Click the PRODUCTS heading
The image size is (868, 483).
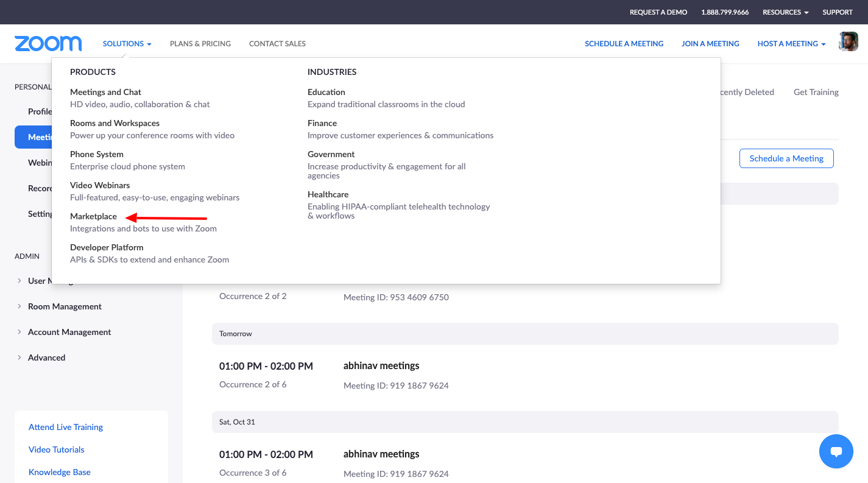tap(93, 72)
